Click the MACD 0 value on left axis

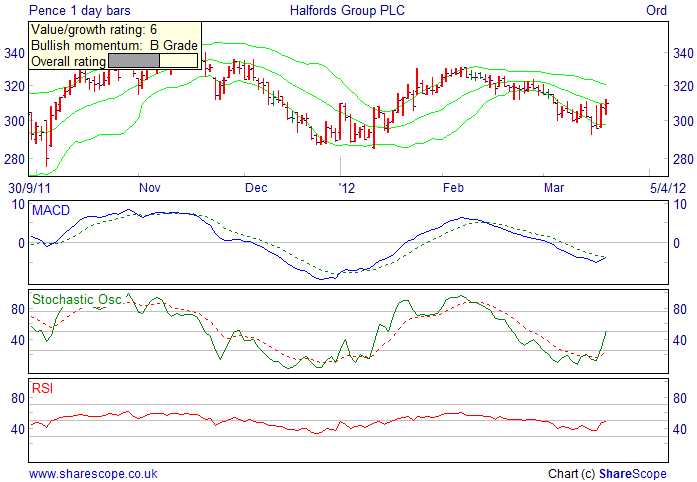21,243
